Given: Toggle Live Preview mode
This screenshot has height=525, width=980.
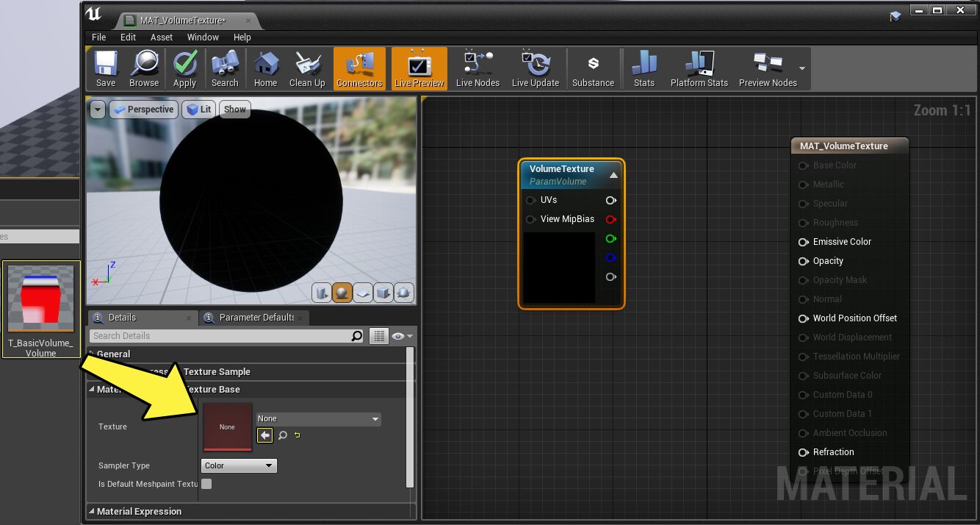Looking at the screenshot, I should pyautogui.click(x=419, y=69).
